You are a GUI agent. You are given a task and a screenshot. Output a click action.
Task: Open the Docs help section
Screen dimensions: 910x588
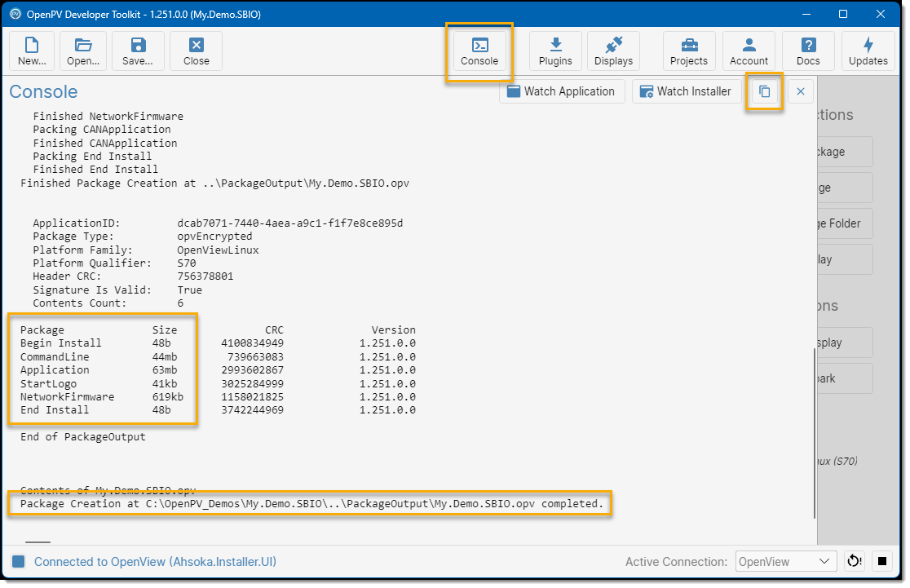(808, 51)
